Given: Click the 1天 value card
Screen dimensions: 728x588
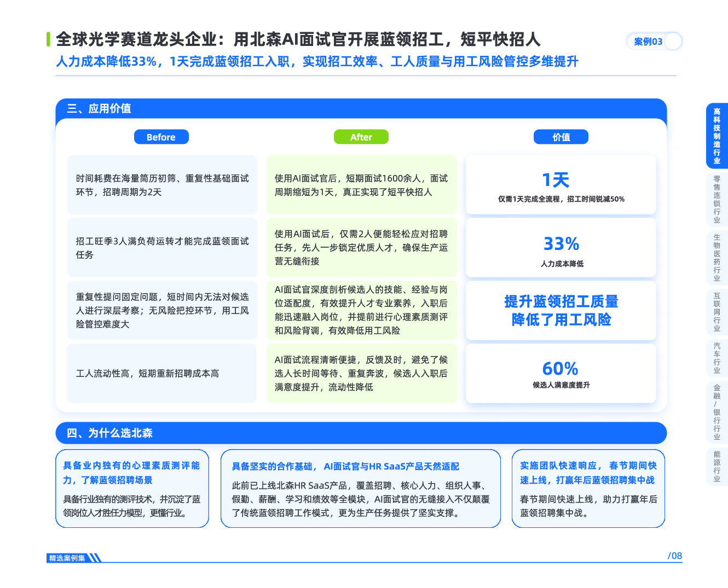Looking at the screenshot, I should coord(561,185).
